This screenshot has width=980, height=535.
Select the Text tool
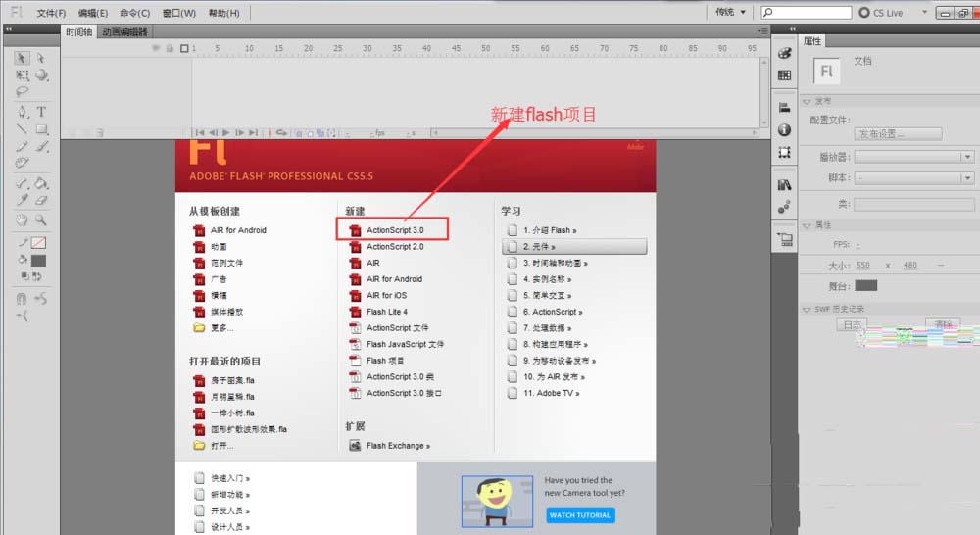coord(41,112)
